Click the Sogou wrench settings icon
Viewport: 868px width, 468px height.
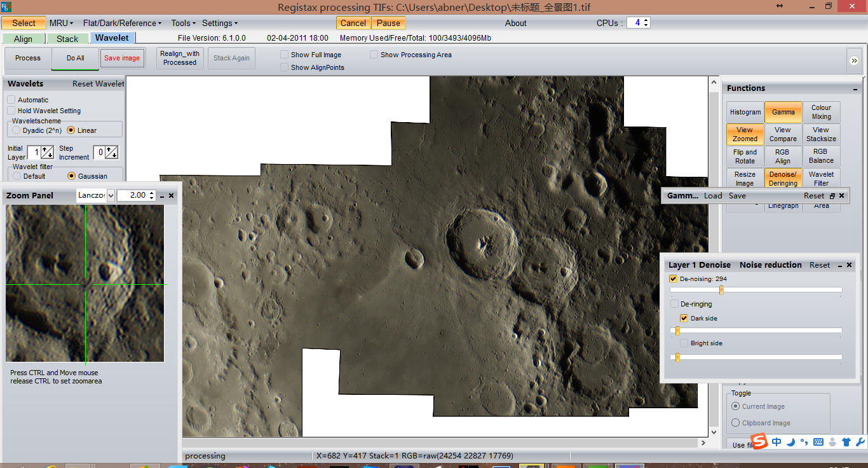click(860, 442)
